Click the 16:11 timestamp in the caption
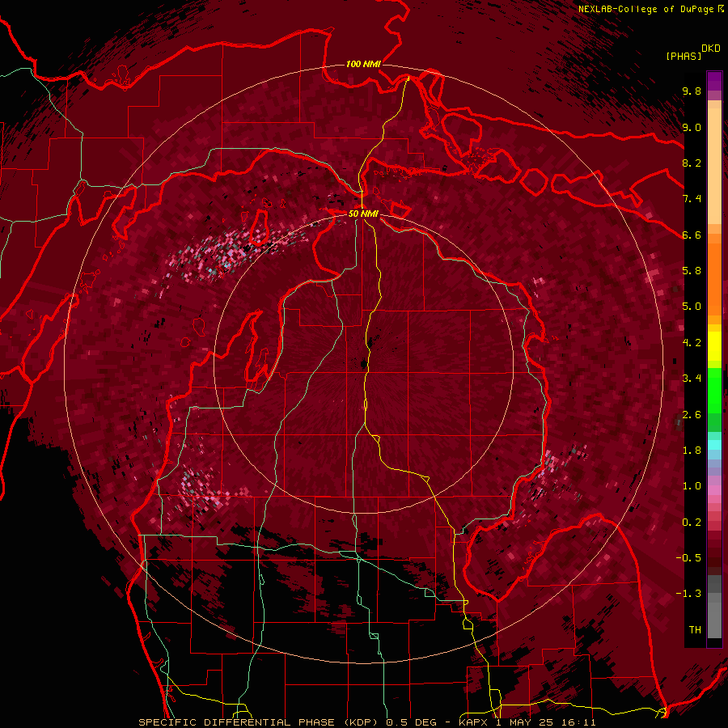The width and height of the screenshot is (728, 728). [x=580, y=722]
